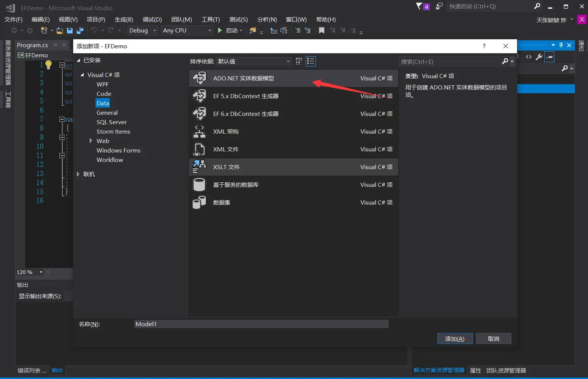Switch to the 错误列表 tab
This screenshot has width=588, height=379.
pos(32,370)
